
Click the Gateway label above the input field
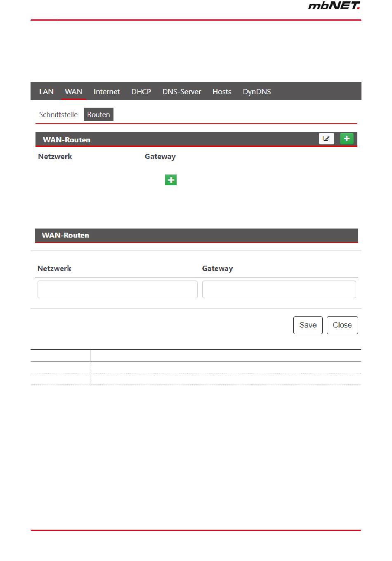tap(217, 269)
